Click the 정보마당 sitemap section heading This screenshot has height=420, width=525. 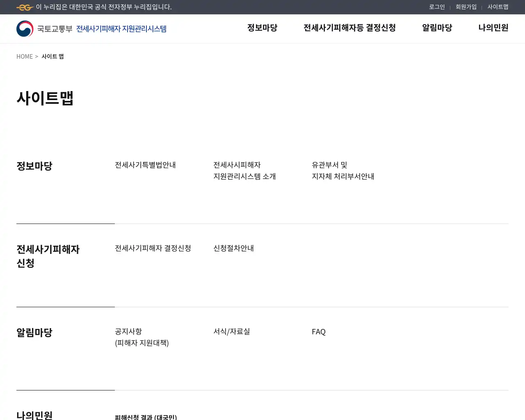(x=34, y=166)
